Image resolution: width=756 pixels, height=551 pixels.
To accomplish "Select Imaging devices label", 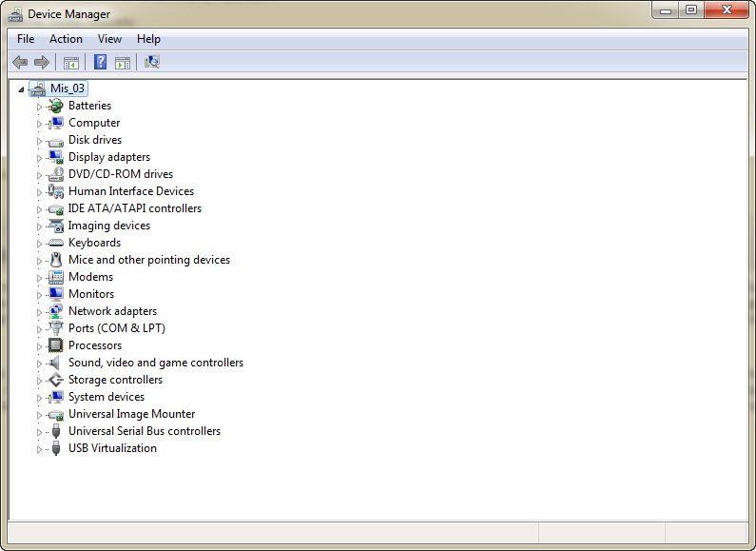I will coord(109,226).
